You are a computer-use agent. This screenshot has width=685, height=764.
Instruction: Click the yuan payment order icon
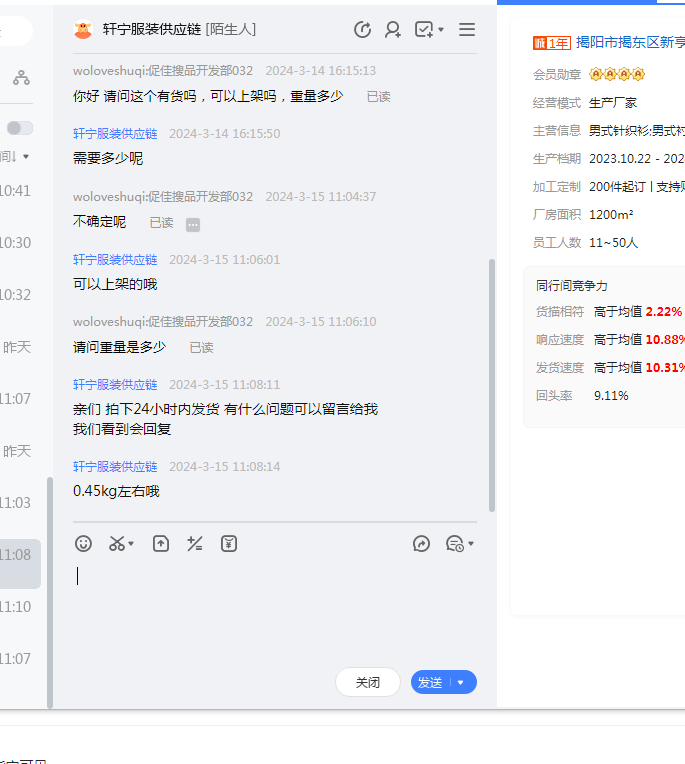click(230, 543)
